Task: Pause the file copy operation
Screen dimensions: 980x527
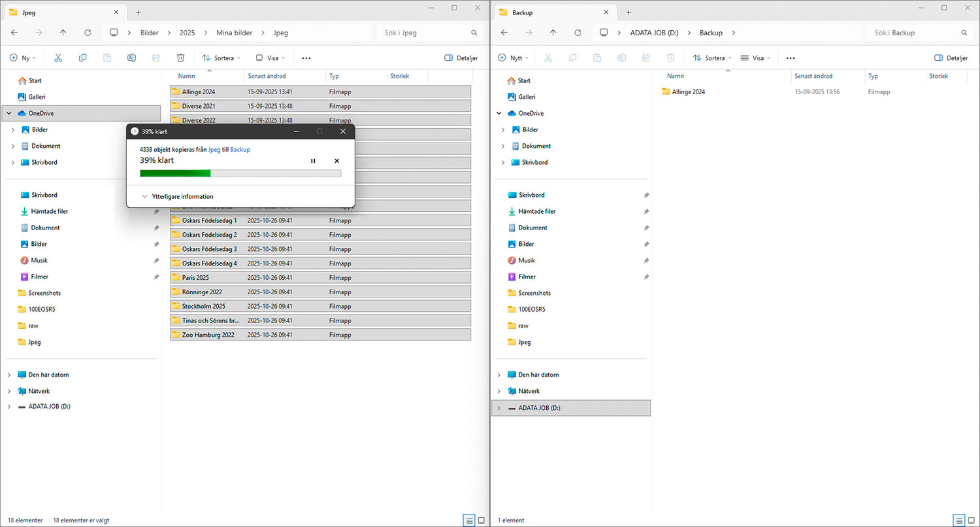Action: pyautogui.click(x=313, y=161)
